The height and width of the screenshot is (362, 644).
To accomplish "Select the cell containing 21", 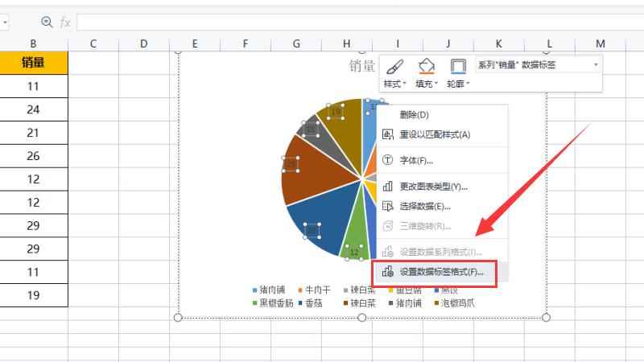I will point(33,133).
